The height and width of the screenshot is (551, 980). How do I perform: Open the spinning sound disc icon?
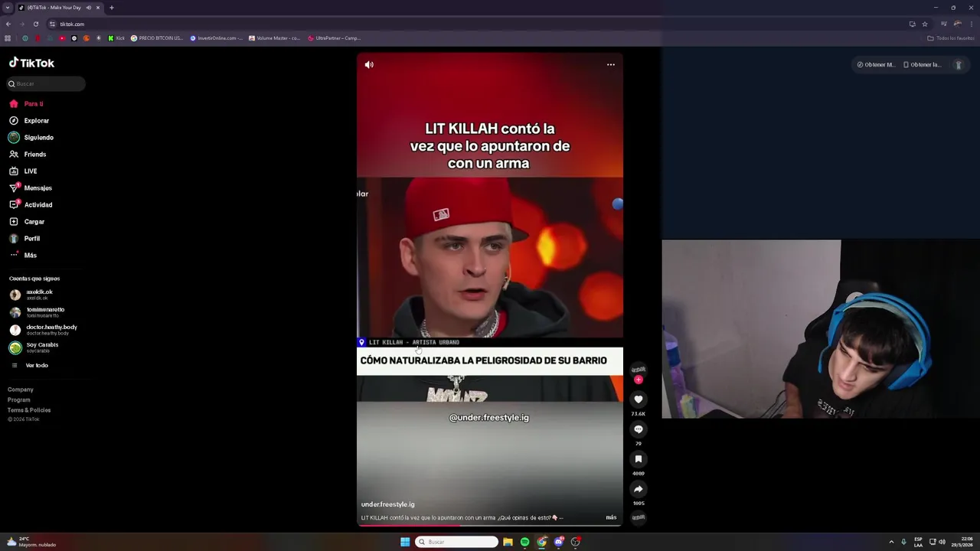tap(638, 517)
